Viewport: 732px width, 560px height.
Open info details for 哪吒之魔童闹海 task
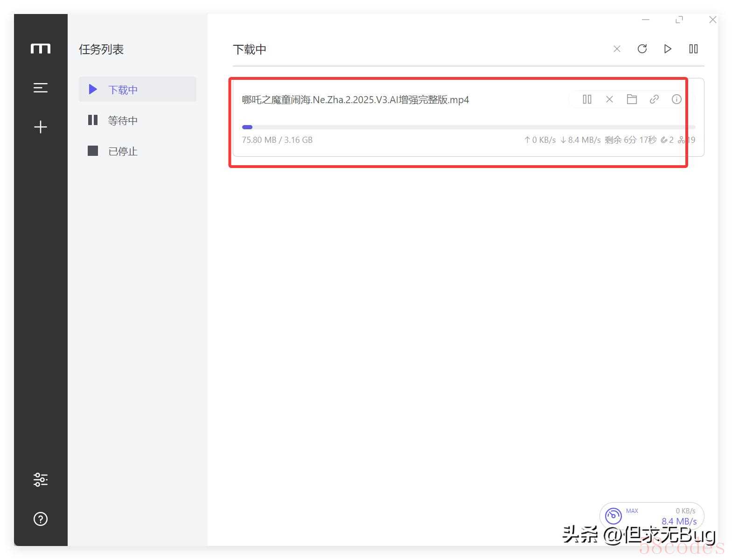[x=676, y=99]
